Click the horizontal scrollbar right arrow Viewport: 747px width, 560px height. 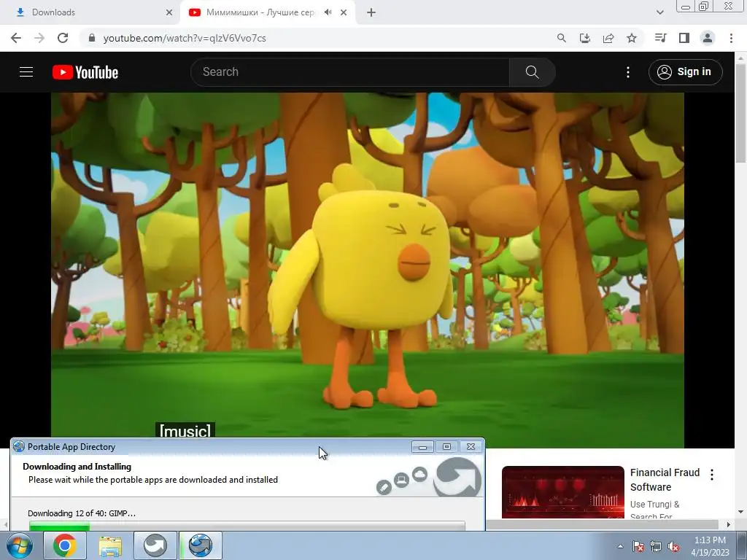728,524
